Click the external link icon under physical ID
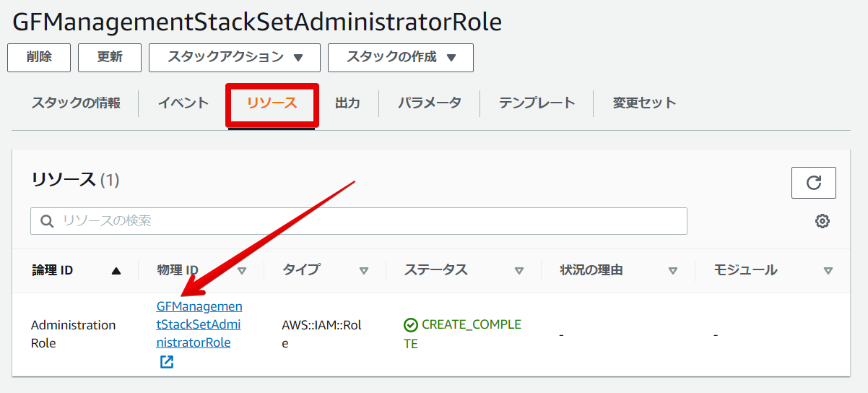868x393 pixels. point(167,362)
